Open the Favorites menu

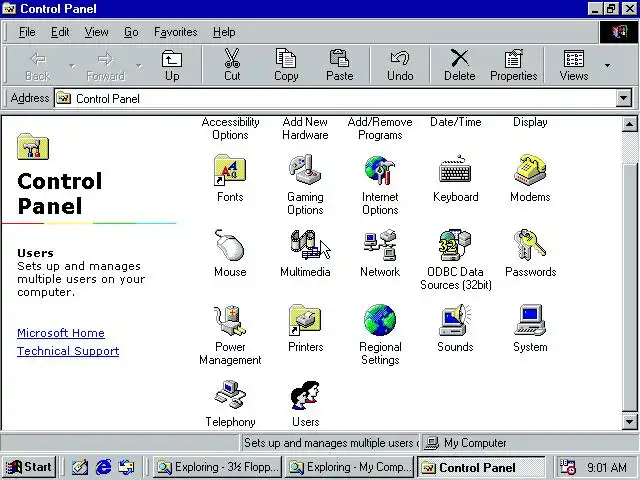176,32
